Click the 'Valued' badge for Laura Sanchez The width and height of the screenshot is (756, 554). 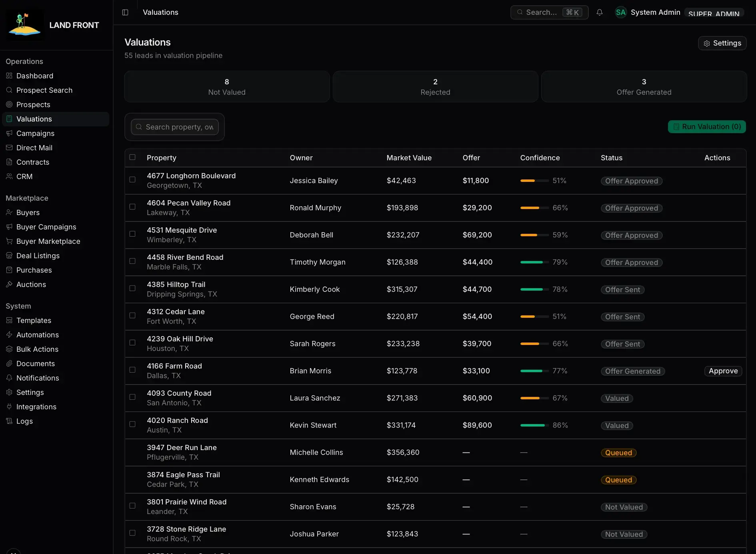[617, 399]
